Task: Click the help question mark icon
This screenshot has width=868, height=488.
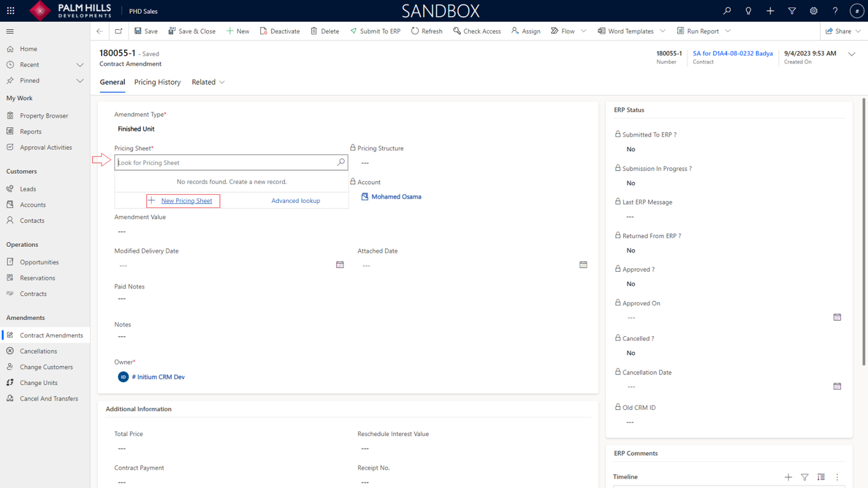Action: click(835, 11)
